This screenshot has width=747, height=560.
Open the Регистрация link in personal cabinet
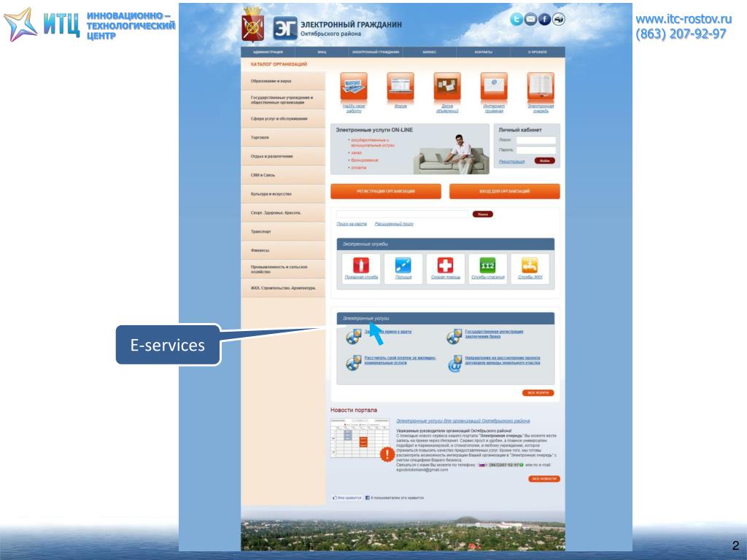point(511,161)
